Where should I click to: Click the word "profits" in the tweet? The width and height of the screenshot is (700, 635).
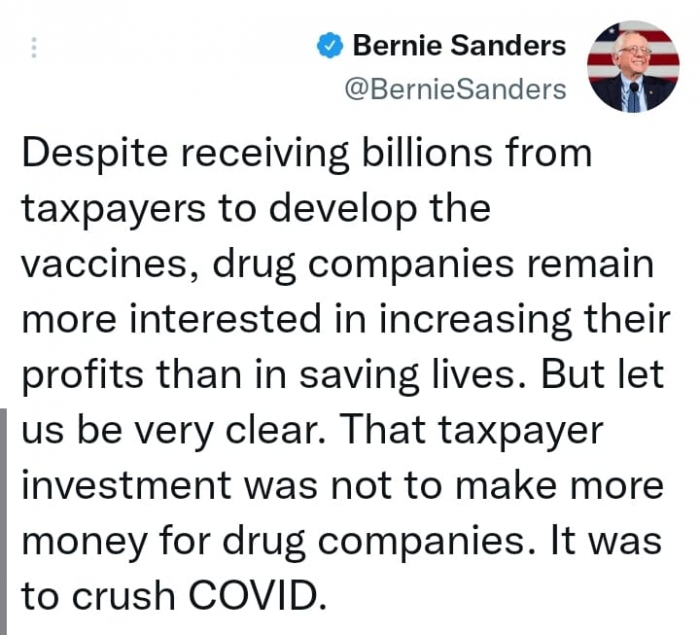81,375
